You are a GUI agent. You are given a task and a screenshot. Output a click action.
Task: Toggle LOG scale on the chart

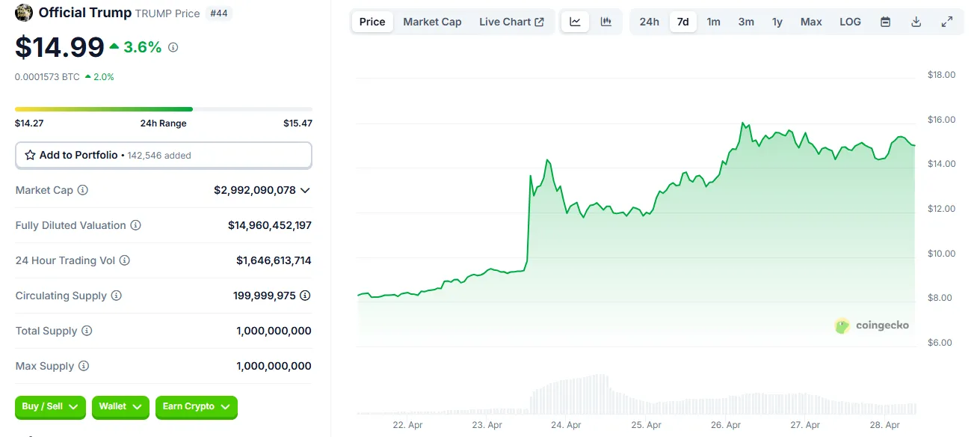coord(850,22)
